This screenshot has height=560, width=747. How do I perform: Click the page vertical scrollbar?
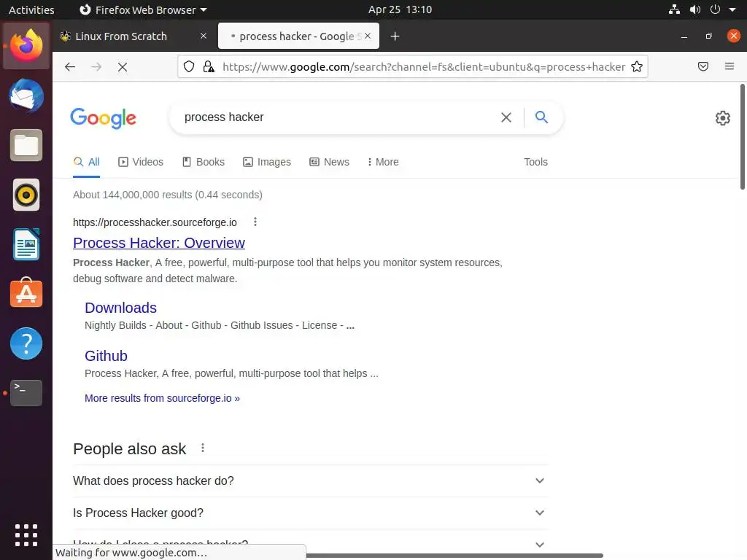tap(742, 137)
